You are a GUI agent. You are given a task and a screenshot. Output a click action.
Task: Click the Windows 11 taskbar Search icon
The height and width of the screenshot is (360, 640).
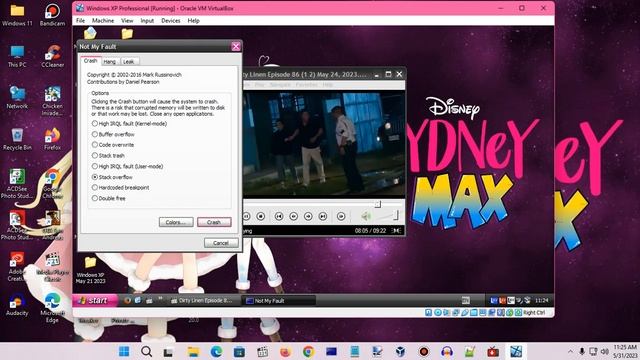(x=146, y=351)
